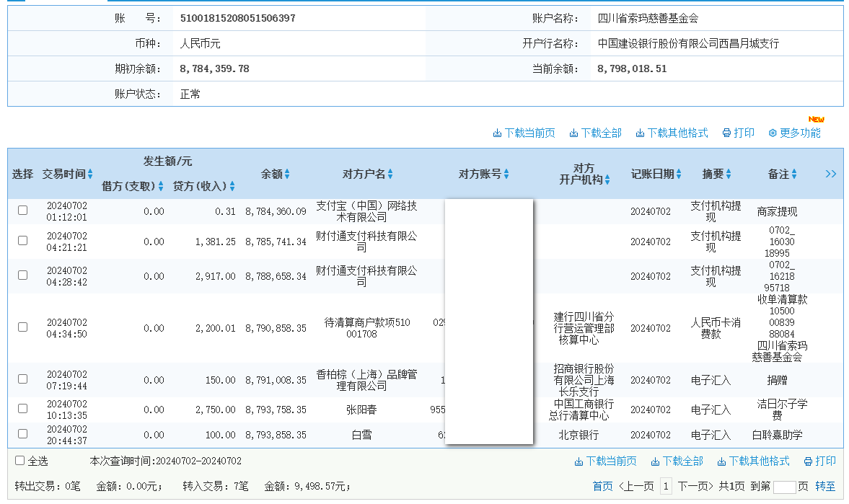Click top 下载当前页 download link
The height and width of the screenshot is (504, 849).
click(524, 133)
